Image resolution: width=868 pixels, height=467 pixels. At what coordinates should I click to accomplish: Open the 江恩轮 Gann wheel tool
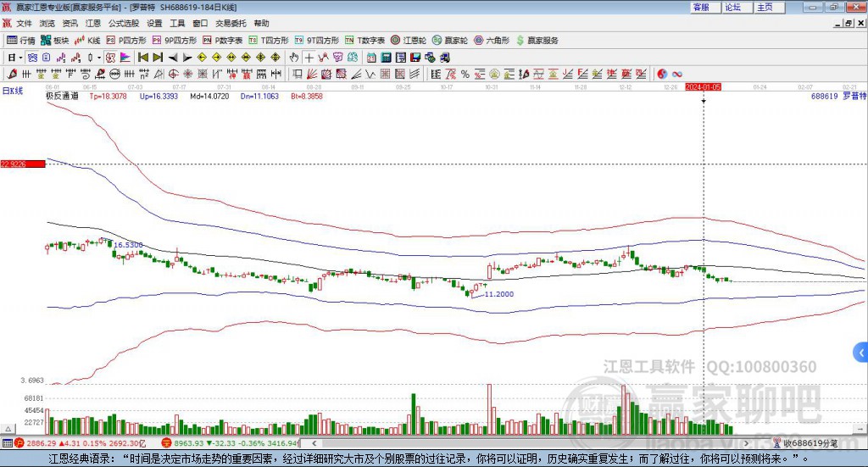pyautogui.click(x=409, y=41)
